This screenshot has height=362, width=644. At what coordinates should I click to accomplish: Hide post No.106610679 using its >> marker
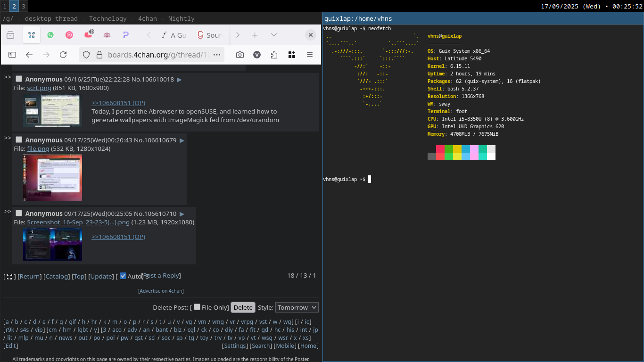pos(8,138)
